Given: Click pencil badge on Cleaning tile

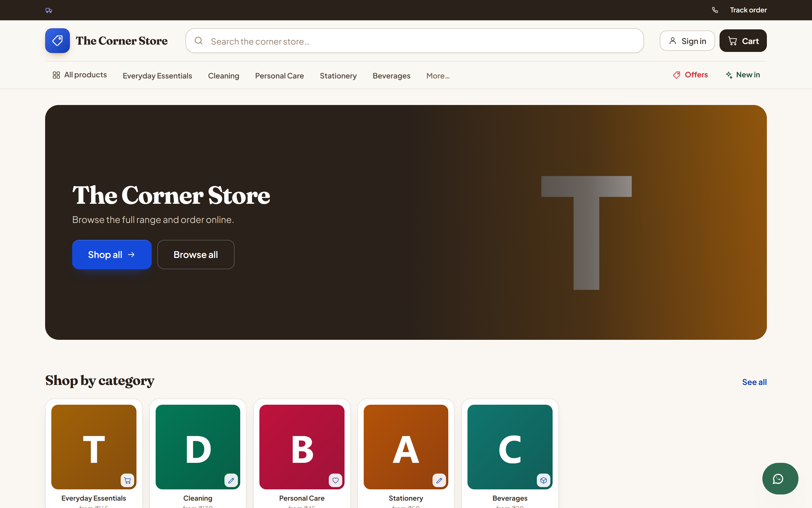Looking at the screenshot, I should pos(231,480).
